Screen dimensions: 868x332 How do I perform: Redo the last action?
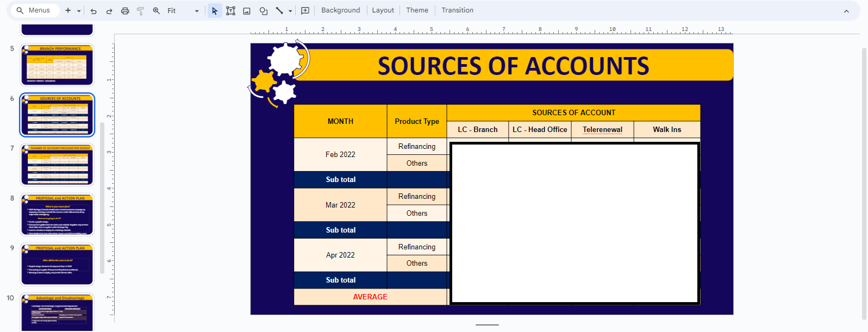click(x=109, y=11)
